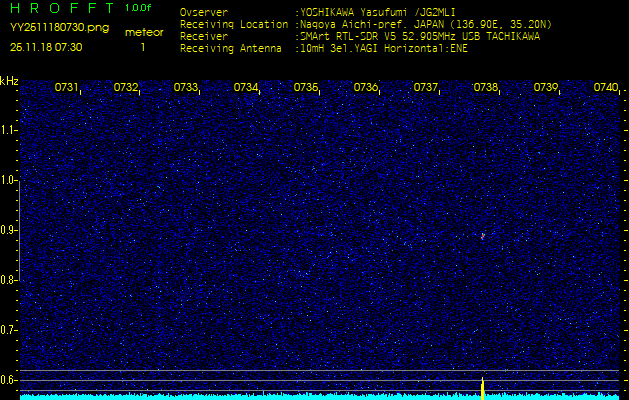The height and width of the screenshot is (400, 629).
Task: Select the 0738 time marker
Action: [x=486, y=88]
